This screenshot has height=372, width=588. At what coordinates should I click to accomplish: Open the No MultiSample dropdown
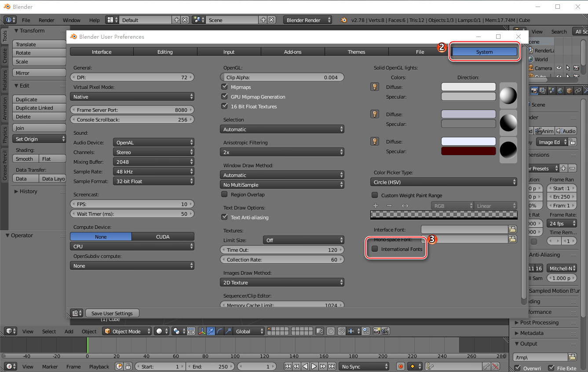[x=282, y=184]
